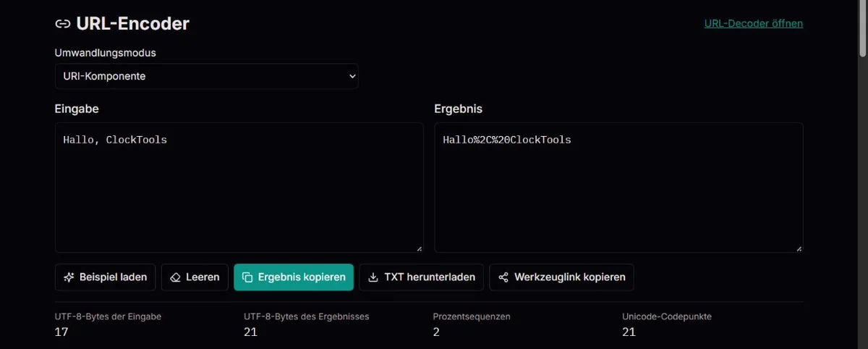Click the Ergebnis textarea resize handle
Viewport: 868px width, 349px height.
[x=799, y=248]
